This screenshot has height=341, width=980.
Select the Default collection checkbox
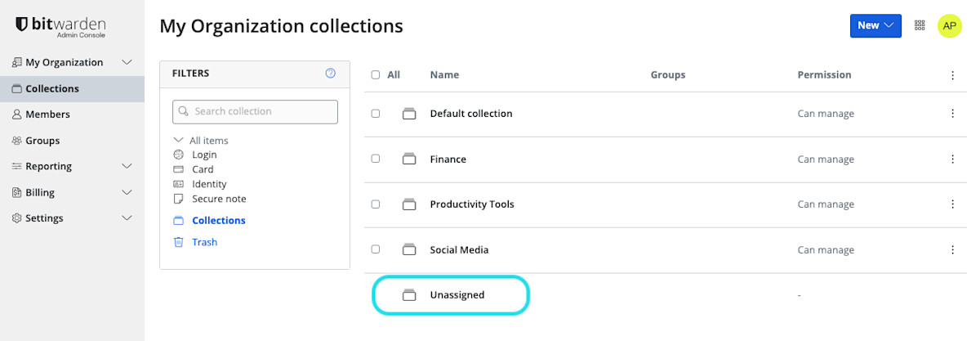click(376, 114)
